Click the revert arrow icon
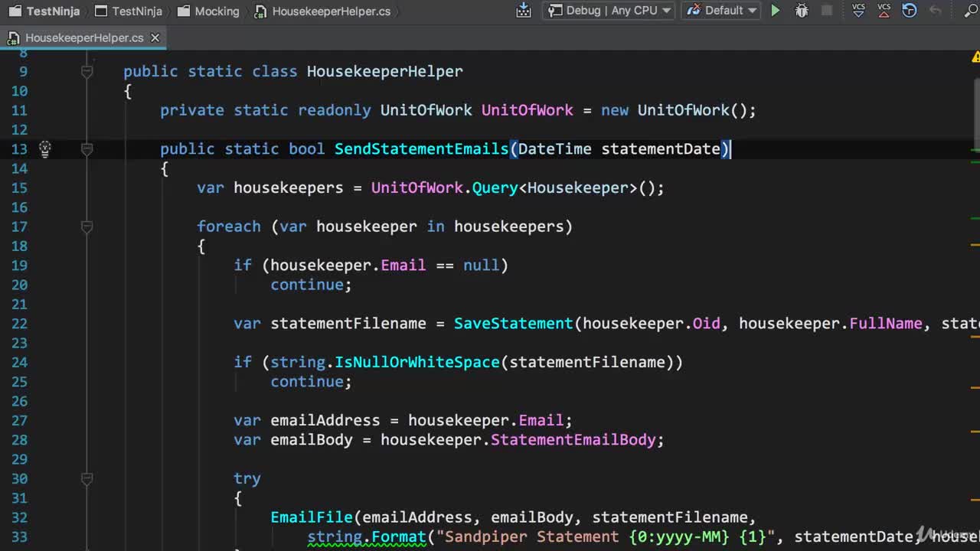The width and height of the screenshot is (980, 551). tap(936, 11)
